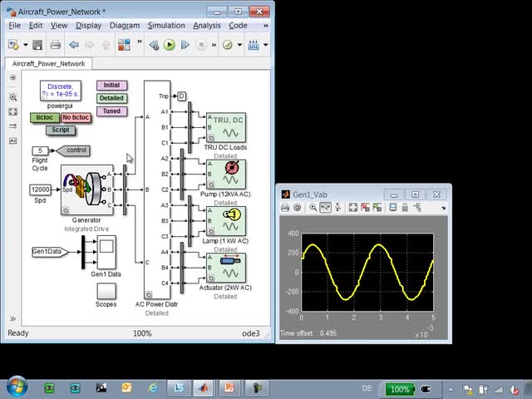Click the Step Forward simulation icon
Image resolution: width=532 pixels, height=399 pixels.
pos(184,45)
